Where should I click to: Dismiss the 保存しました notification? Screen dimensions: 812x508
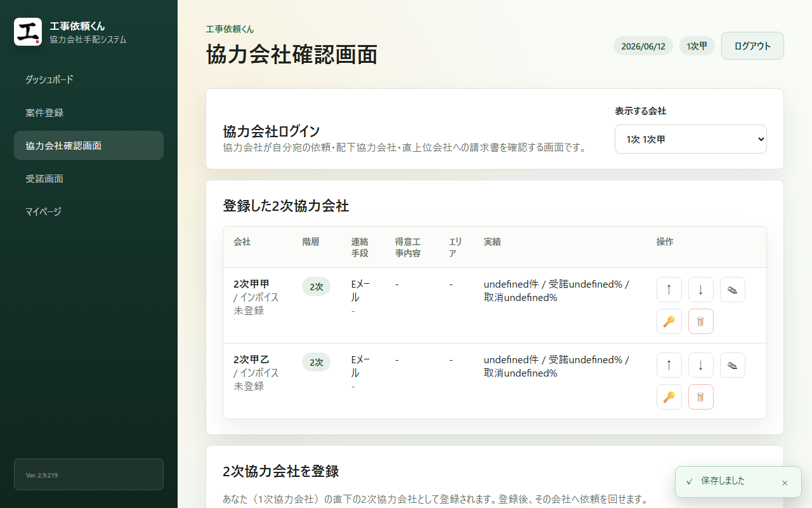point(785,483)
